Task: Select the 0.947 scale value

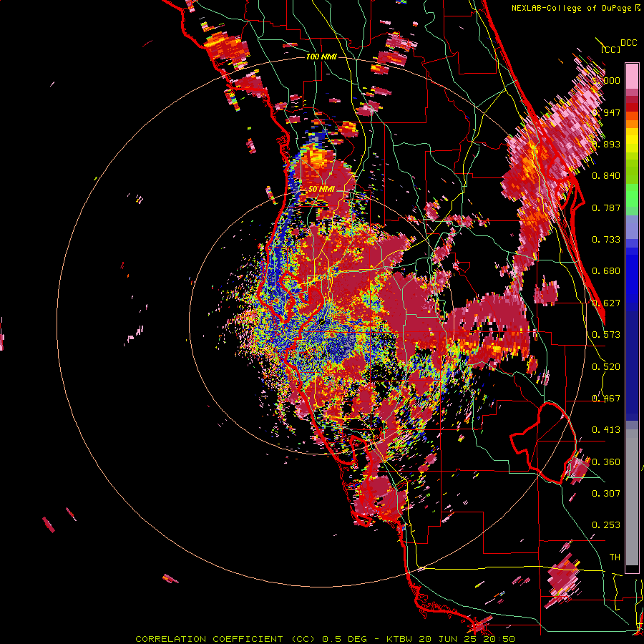Action: 606,112
